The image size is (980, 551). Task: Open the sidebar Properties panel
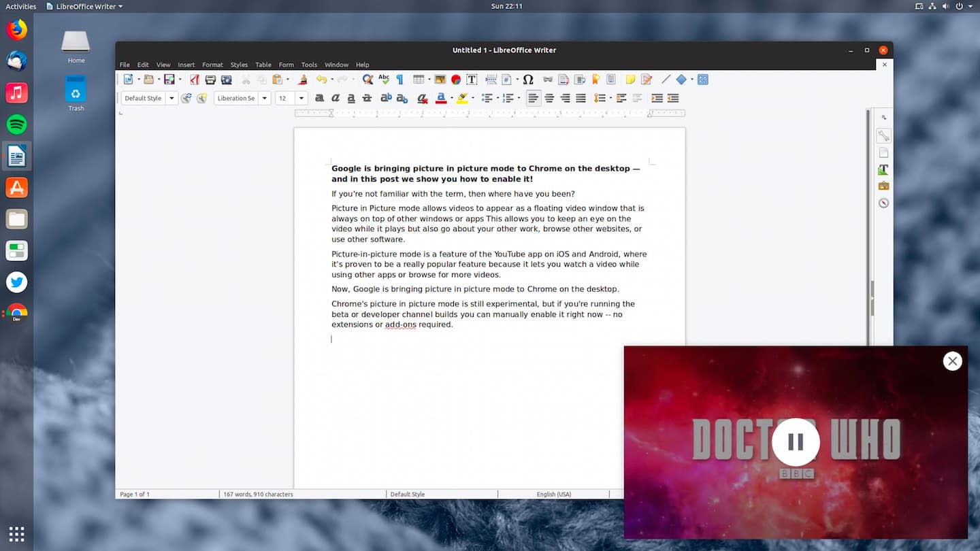click(883, 135)
